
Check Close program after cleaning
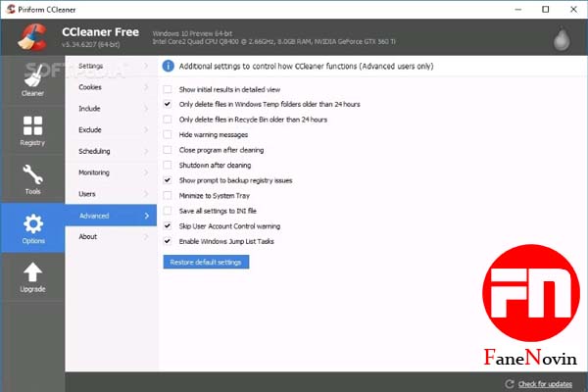[168, 150]
